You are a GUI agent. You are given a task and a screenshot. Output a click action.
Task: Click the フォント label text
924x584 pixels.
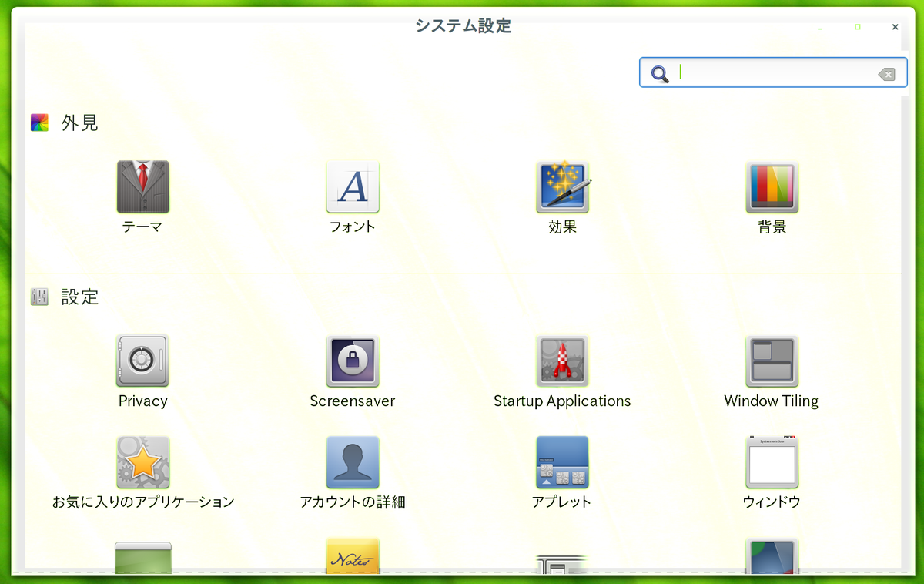(353, 227)
